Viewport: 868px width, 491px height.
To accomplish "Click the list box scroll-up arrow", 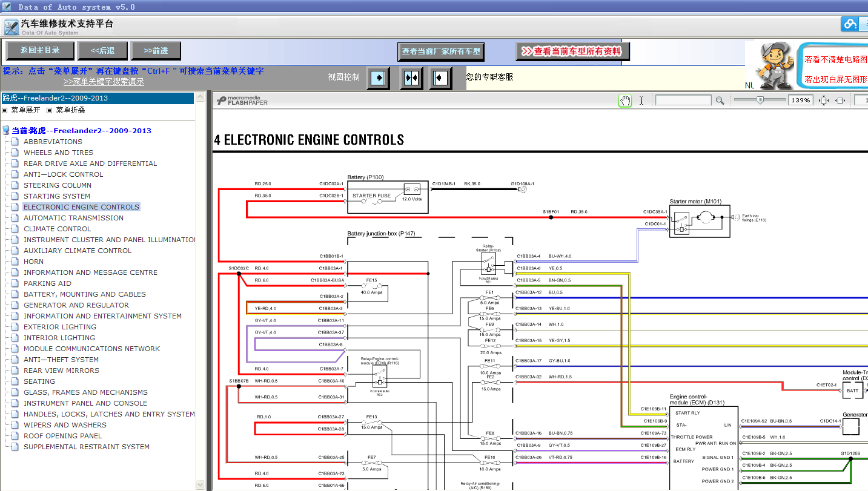I will pyautogui.click(x=200, y=96).
